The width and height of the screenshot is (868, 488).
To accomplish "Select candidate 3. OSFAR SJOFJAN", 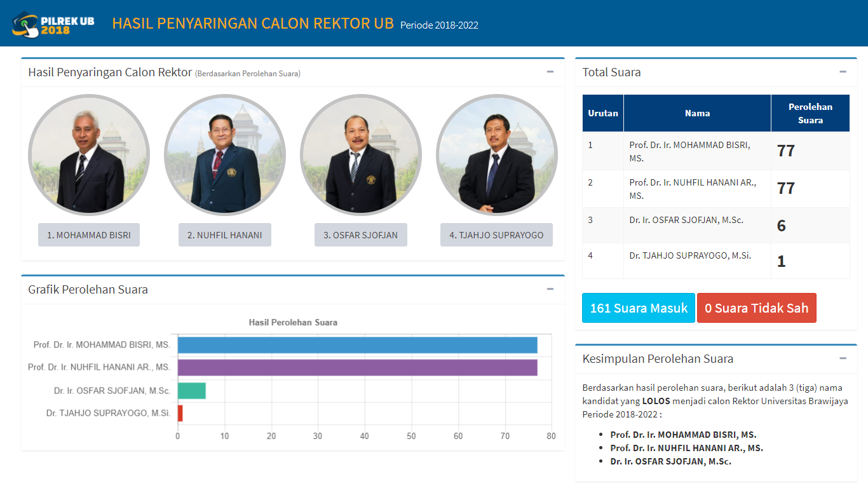I will tap(360, 234).
